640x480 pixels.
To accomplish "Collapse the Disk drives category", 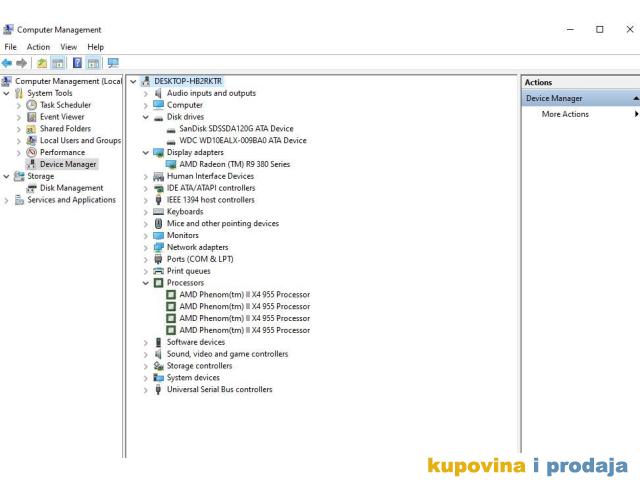I will click(146, 117).
